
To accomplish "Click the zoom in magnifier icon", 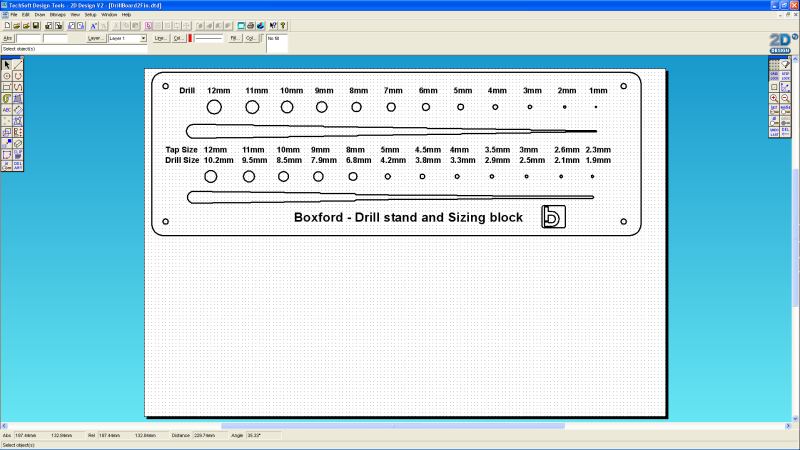I will (774, 98).
